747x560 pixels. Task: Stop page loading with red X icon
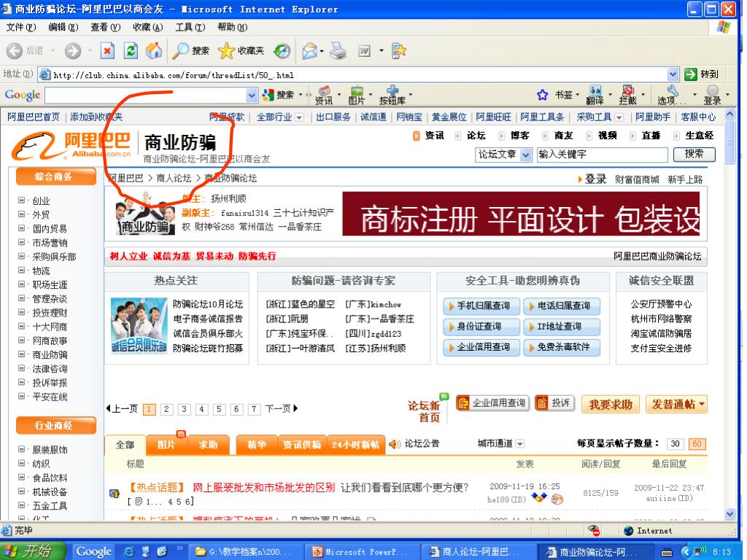(x=108, y=50)
